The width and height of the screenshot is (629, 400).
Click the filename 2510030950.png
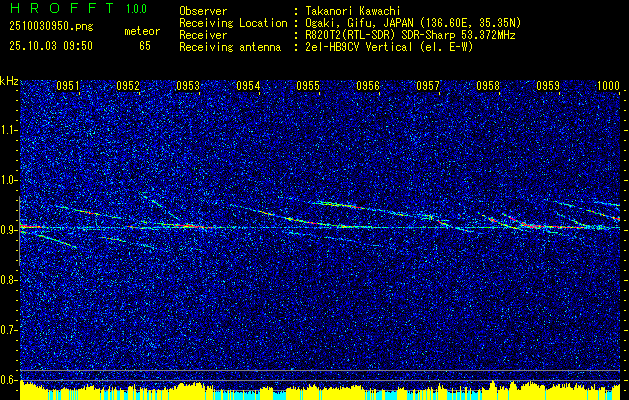click(x=51, y=26)
